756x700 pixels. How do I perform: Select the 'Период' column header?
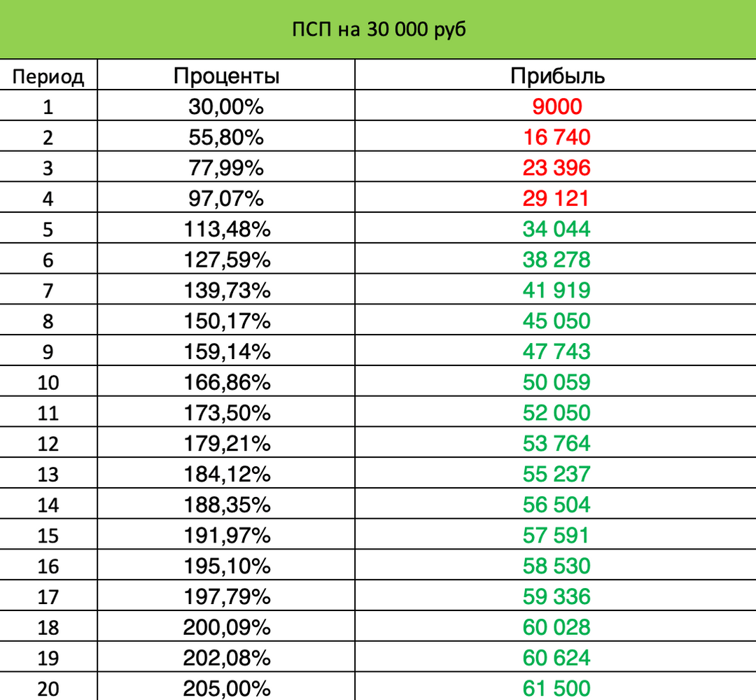click(48, 76)
